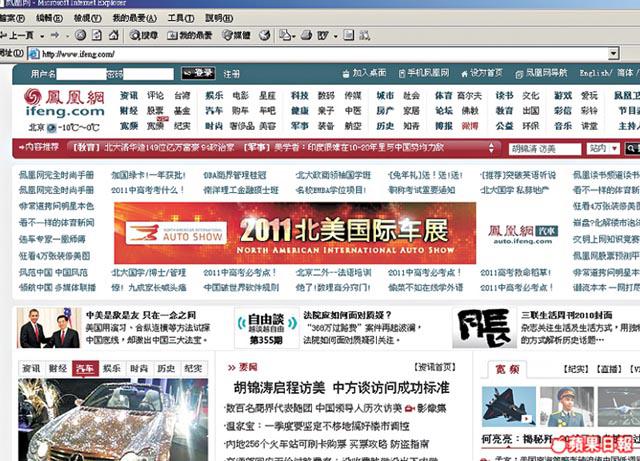640x461 pixels.
Task: Click 设为首页 home icon link
Action: point(482,73)
